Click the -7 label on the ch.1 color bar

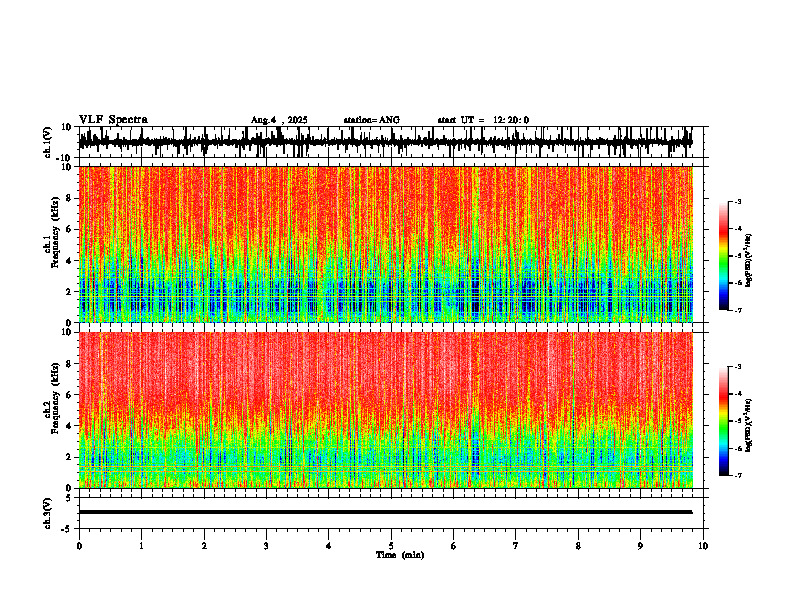coord(738,310)
